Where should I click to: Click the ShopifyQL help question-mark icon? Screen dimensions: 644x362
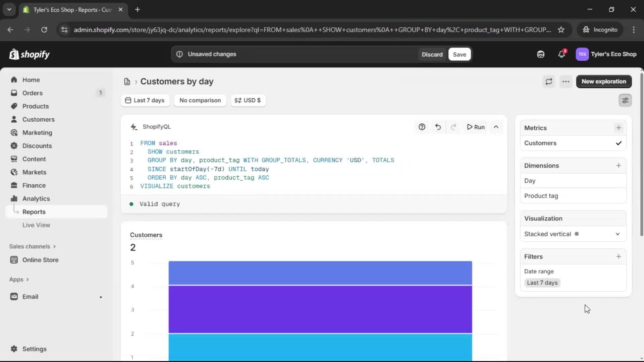tap(422, 127)
